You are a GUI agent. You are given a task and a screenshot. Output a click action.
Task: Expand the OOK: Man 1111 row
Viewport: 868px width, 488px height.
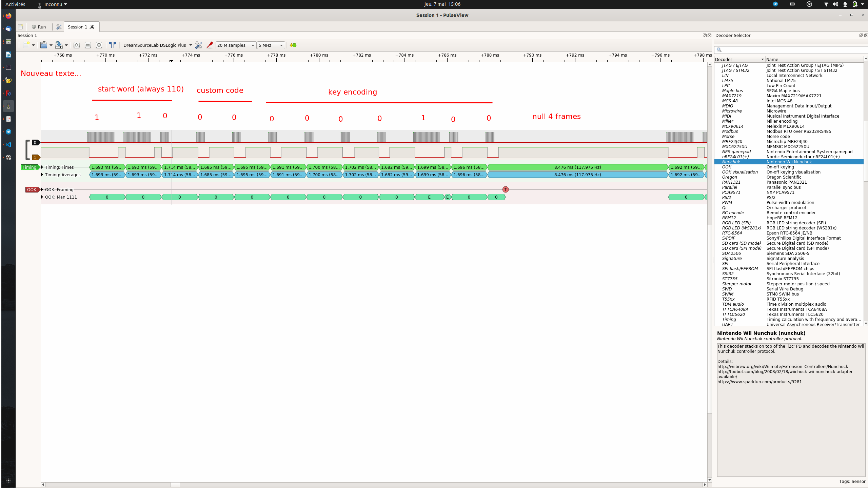42,197
